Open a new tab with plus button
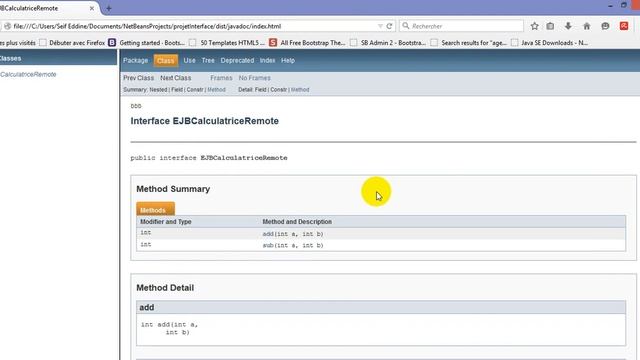This screenshot has height=360, width=640. 109,8
